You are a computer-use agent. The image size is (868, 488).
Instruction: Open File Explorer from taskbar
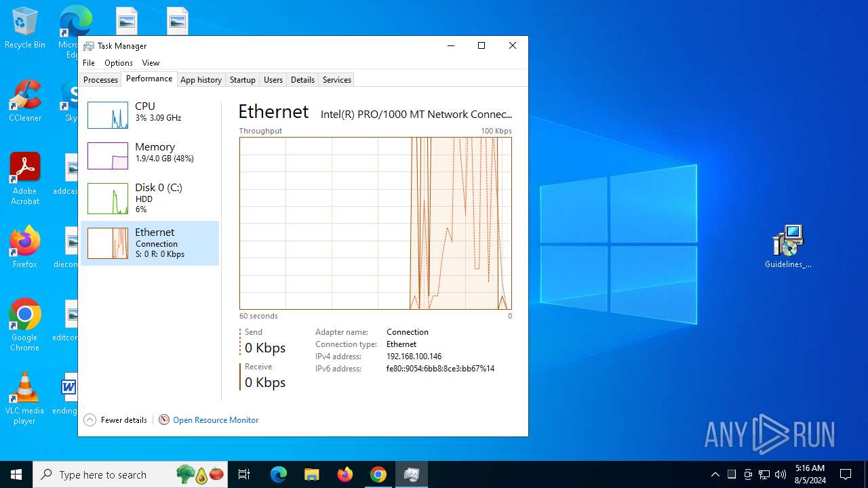click(x=312, y=474)
